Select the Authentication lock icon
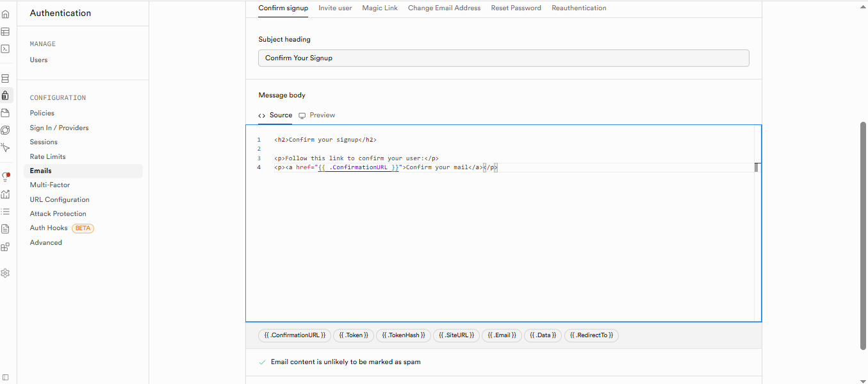868x384 pixels. click(5, 96)
